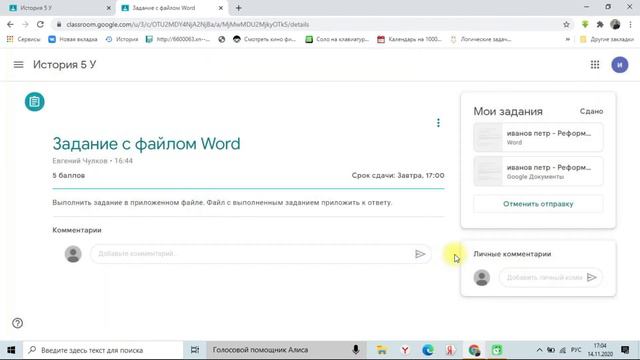Show hidden system tray icons
The height and width of the screenshot is (360, 640).
[539, 350]
